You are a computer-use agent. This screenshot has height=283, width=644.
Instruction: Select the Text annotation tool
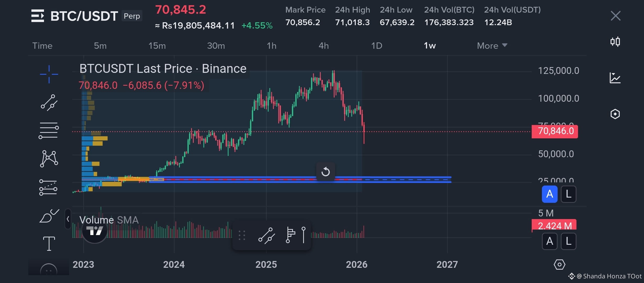49,243
